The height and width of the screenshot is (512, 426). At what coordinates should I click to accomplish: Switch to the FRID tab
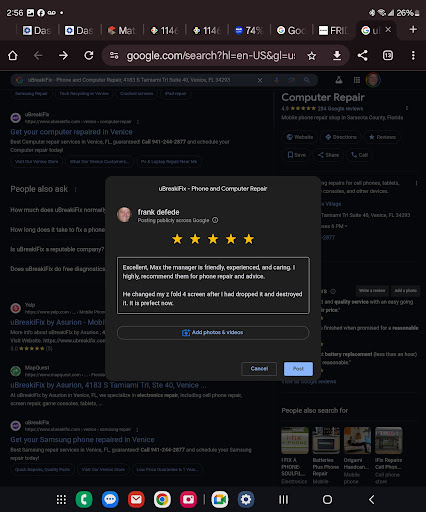(333, 31)
